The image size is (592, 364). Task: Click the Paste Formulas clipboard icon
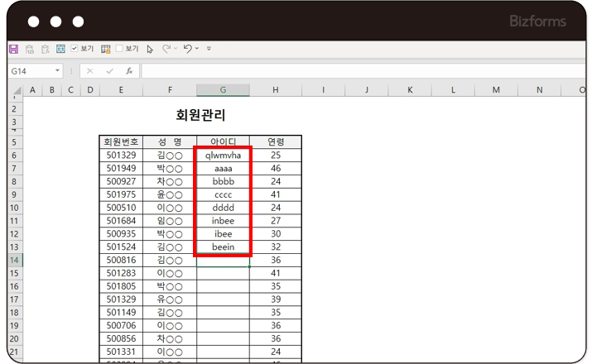tap(46, 49)
